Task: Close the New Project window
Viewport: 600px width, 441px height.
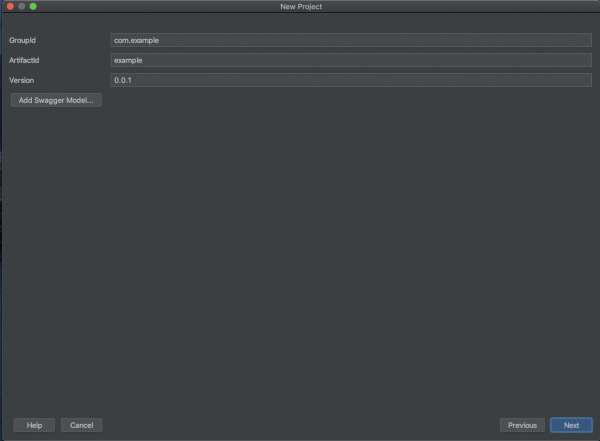Action: click(10, 6)
